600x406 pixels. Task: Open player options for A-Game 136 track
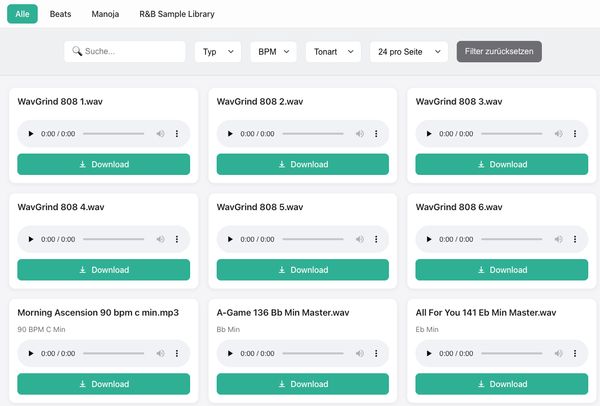pyautogui.click(x=376, y=353)
